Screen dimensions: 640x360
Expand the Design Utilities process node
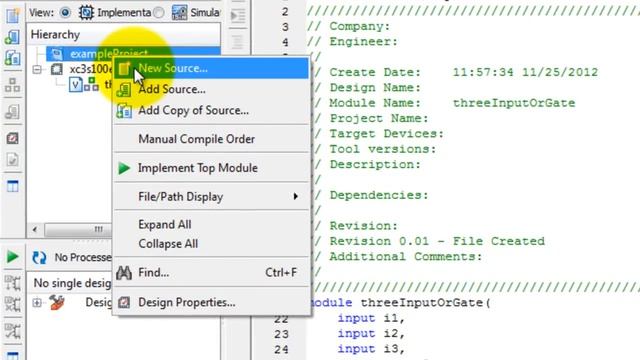point(37,302)
